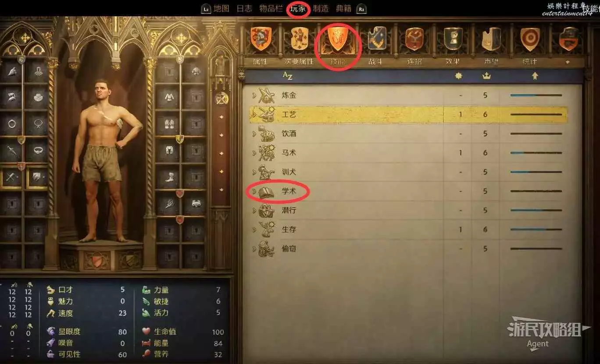Expand the 马术 skill row arrow
600x364 pixels.
(x=254, y=153)
